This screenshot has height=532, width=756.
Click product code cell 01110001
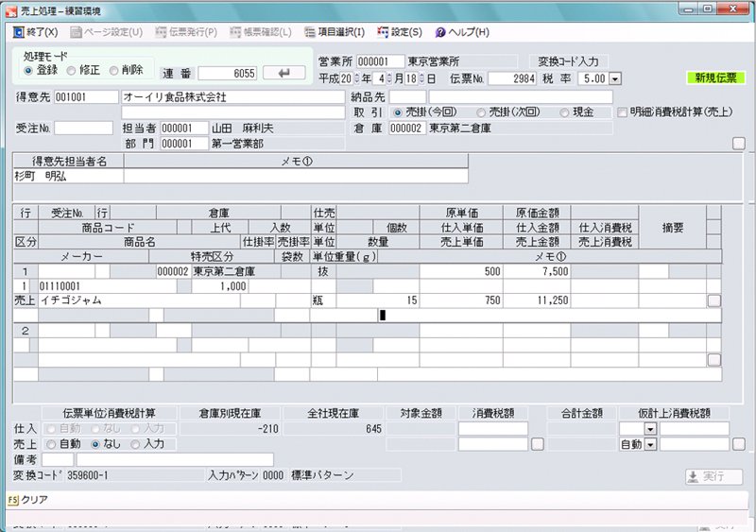pos(108,286)
